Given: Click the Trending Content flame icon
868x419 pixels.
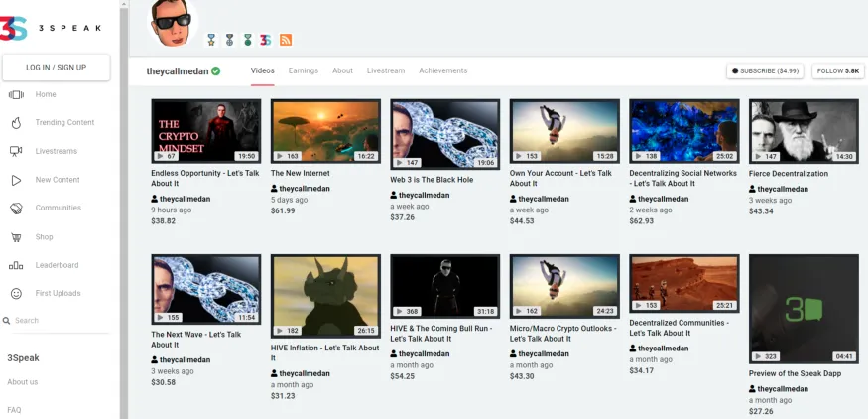Looking at the screenshot, I should click(16, 123).
